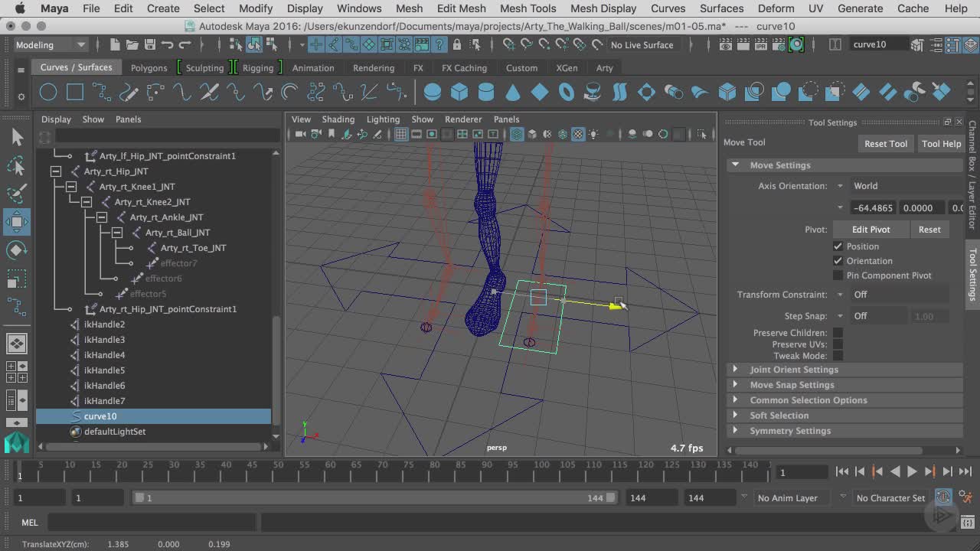Click the Reset Tool button
The height and width of the screenshot is (551, 980).
pyautogui.click(x=886, y=144)
